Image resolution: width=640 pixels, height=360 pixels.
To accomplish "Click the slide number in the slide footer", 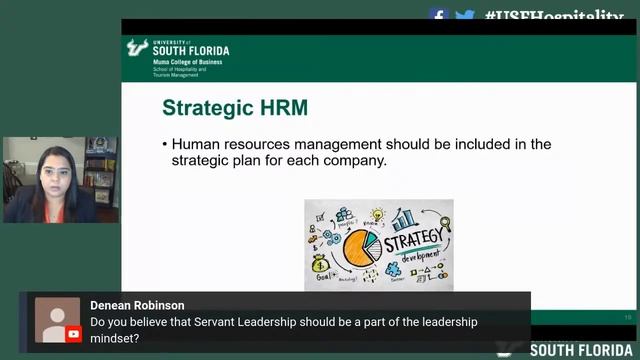I will click(628, 317).
